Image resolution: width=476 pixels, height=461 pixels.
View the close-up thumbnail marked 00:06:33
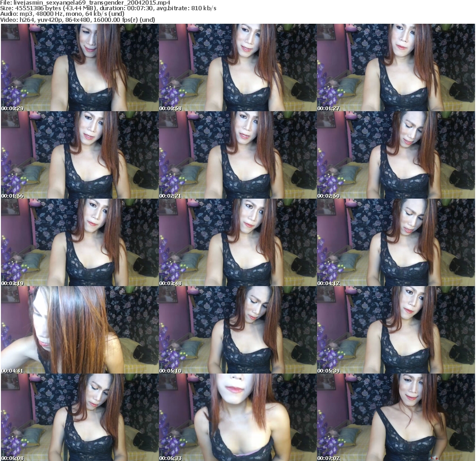pyautogui.click(x=238, y=418)
